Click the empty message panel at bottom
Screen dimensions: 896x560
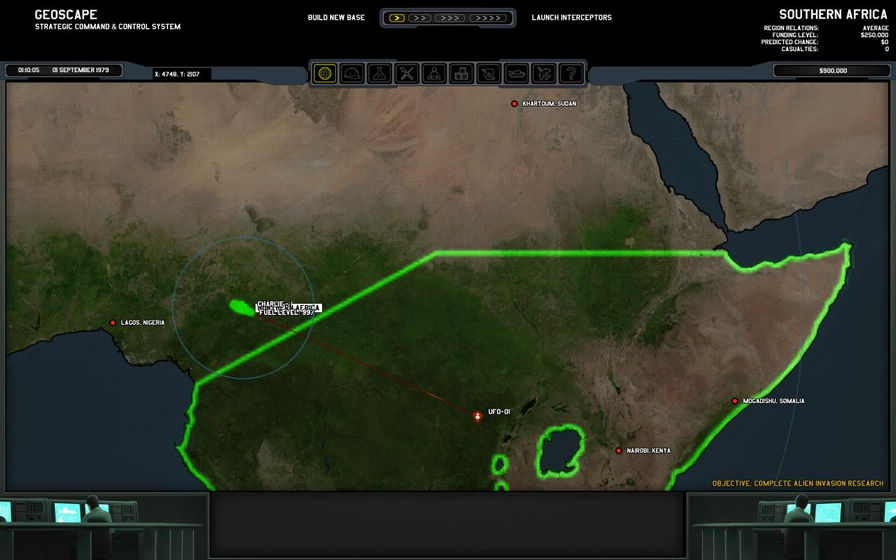coord(447,524)
